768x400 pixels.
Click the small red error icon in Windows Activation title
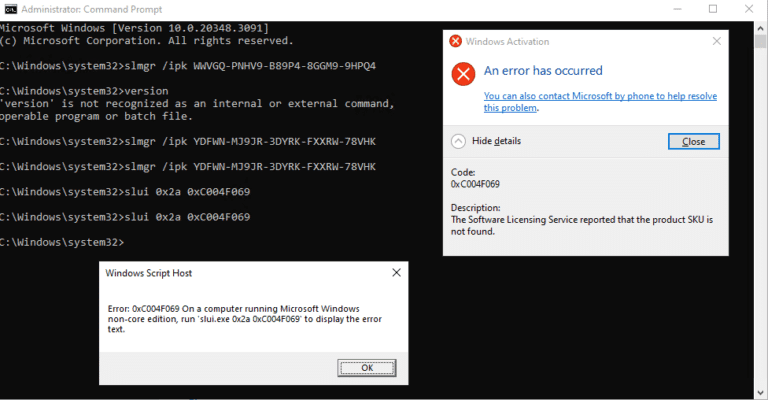pos(456,41)
